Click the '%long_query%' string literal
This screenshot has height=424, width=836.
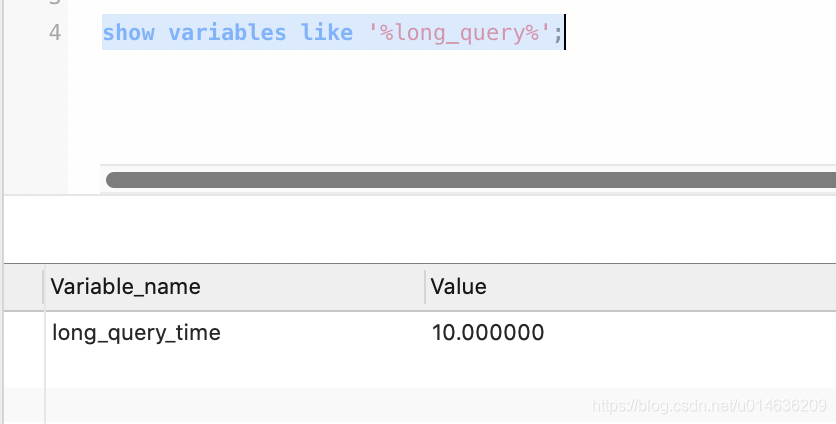coord(460,33)
